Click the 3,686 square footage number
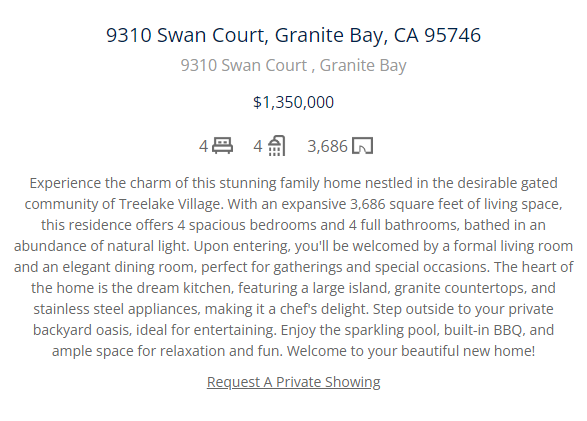Viewport: 587px width, 421px height. pos(328,146)
